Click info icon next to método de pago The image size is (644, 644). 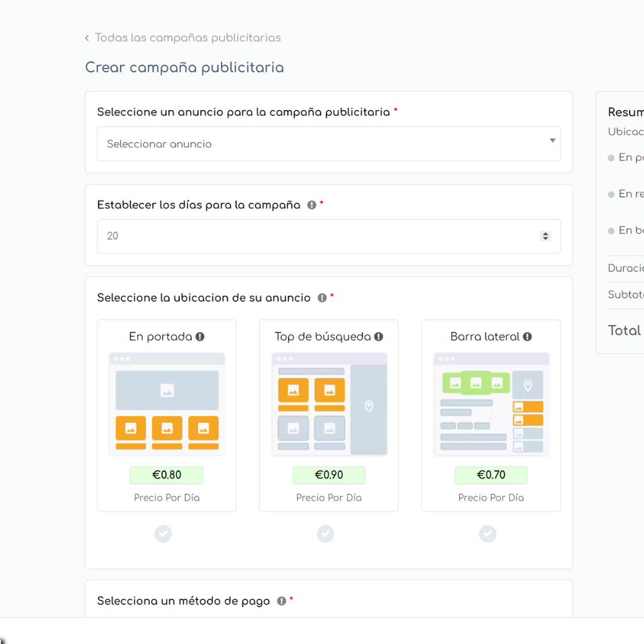281,601
